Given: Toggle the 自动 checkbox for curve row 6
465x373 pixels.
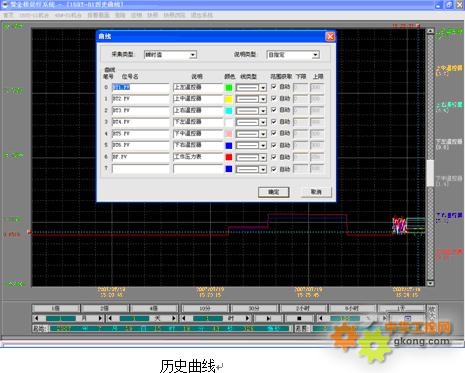Looking at the screenshot, I should point(274,157).
